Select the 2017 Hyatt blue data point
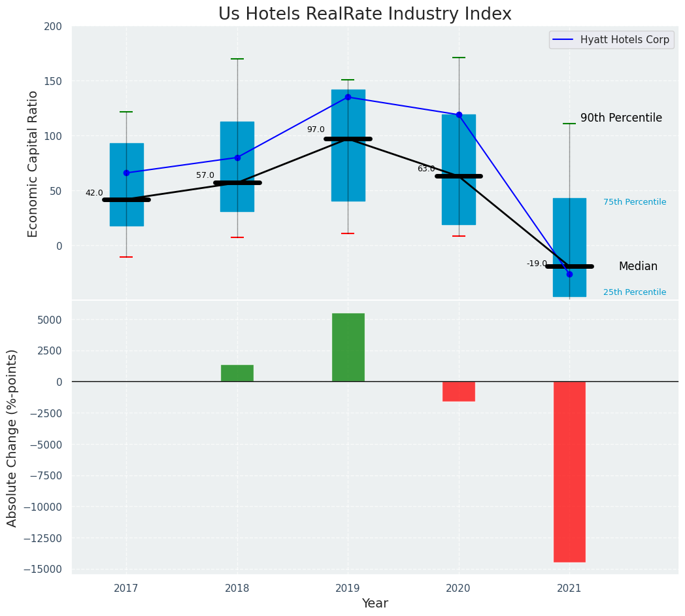Viewport: 685px width, 616px height. point(126,173)
